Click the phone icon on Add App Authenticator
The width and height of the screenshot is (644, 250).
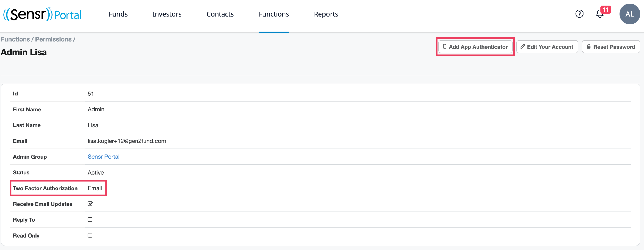[x=445, y=47]
